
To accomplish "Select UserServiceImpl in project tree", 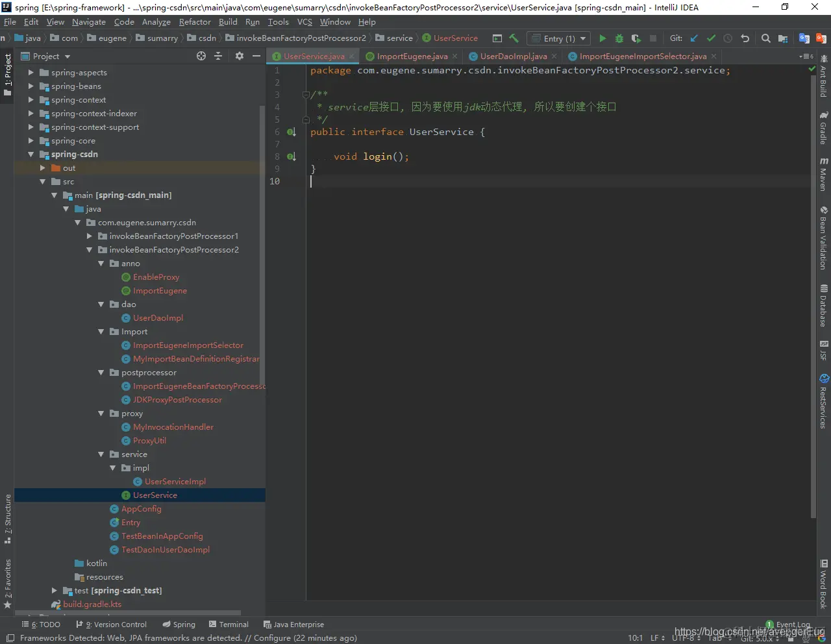I will pyautogui.click(x=175, y=482).
